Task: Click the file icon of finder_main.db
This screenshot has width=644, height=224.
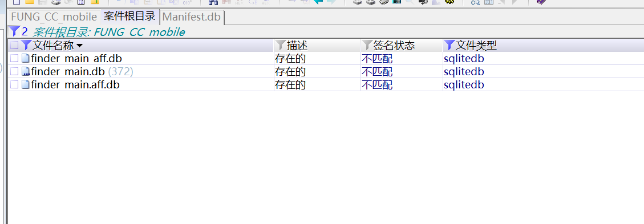Action: point(26,71)
